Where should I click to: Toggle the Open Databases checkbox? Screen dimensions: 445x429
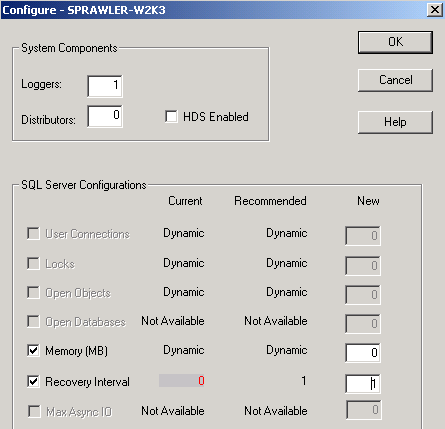[33, 322]
